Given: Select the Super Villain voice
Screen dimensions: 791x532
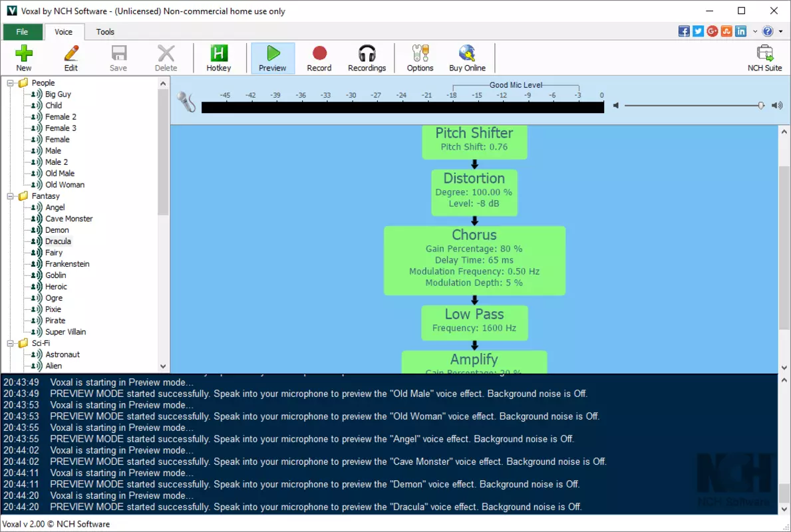Looking at the screenshot, I should click(x=66, y=332).
